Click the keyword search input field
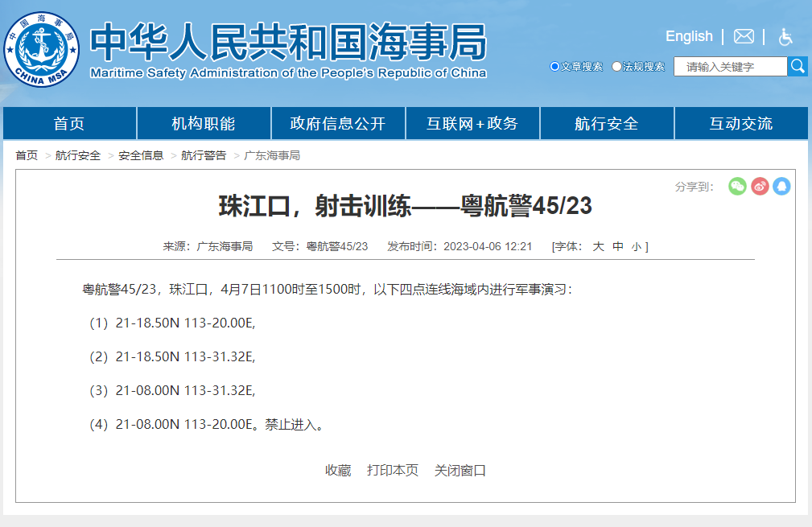Screen dimensions: 812x527 [x=730, y=67]
